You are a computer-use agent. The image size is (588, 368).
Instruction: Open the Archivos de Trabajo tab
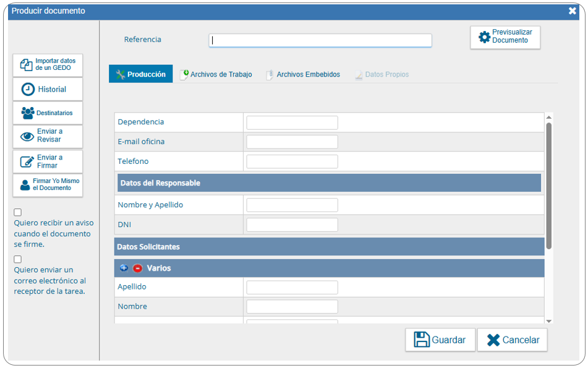coord(216,74)
